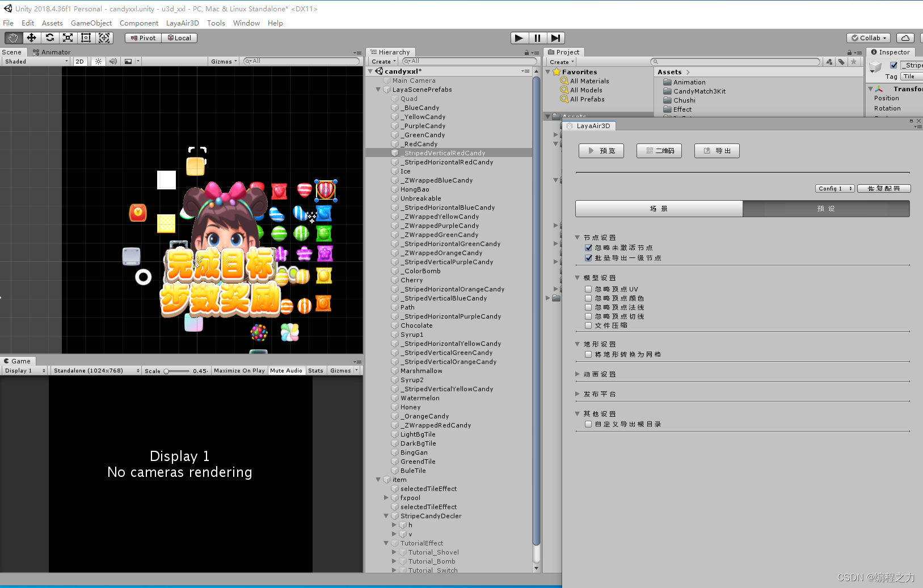
Task: Select the 场景 tab
Action: (x=659, y=209)
